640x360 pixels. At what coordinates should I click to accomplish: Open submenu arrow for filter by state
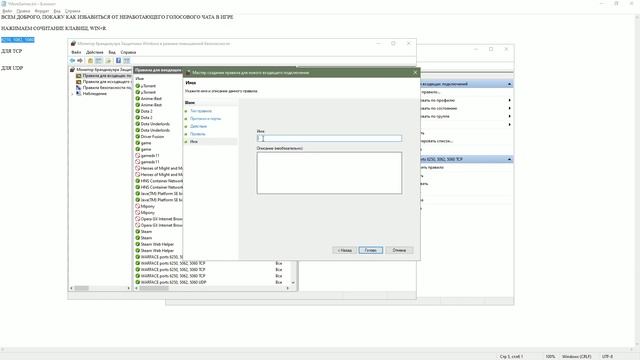click(509, 109)
